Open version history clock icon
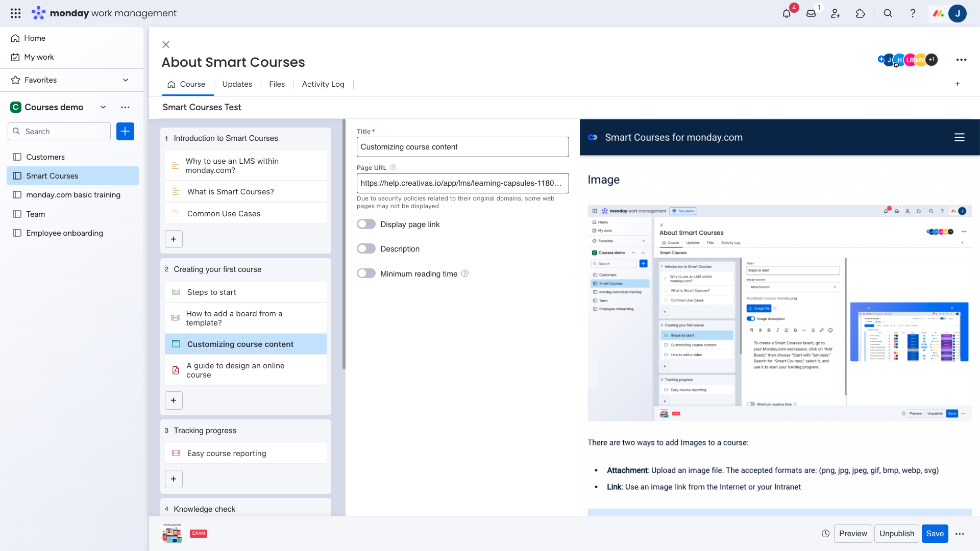 click(x=825, y=534)
